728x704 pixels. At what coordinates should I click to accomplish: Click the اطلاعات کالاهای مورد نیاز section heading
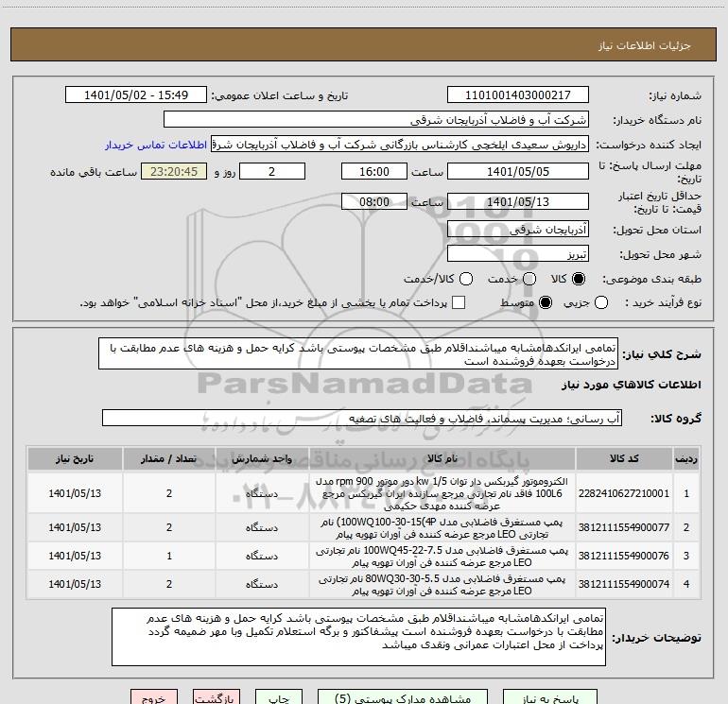click(632, 385)
